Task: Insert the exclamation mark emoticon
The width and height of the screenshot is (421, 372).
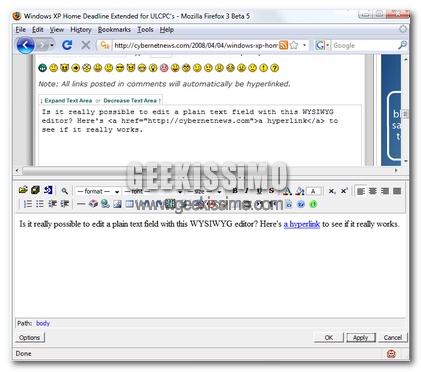Action: coord(263,68)
